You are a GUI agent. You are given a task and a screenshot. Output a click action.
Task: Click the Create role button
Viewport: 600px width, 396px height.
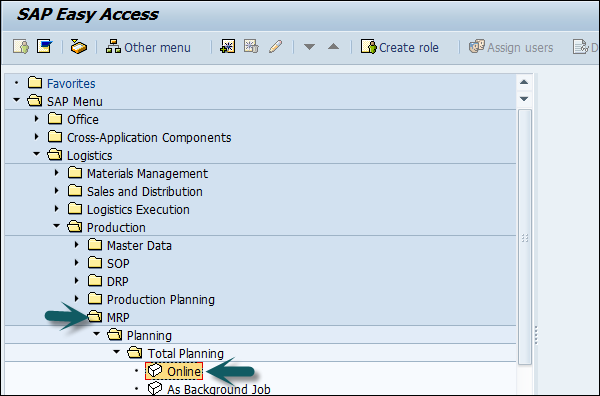coord(399,47)
